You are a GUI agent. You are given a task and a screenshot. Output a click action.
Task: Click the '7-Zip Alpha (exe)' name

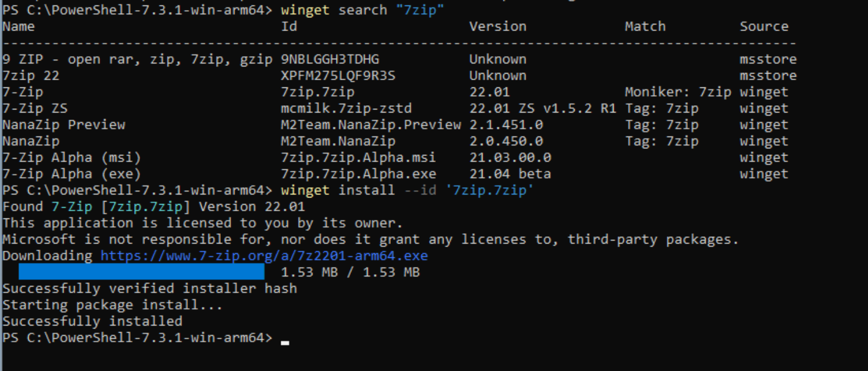pos(72,174)
